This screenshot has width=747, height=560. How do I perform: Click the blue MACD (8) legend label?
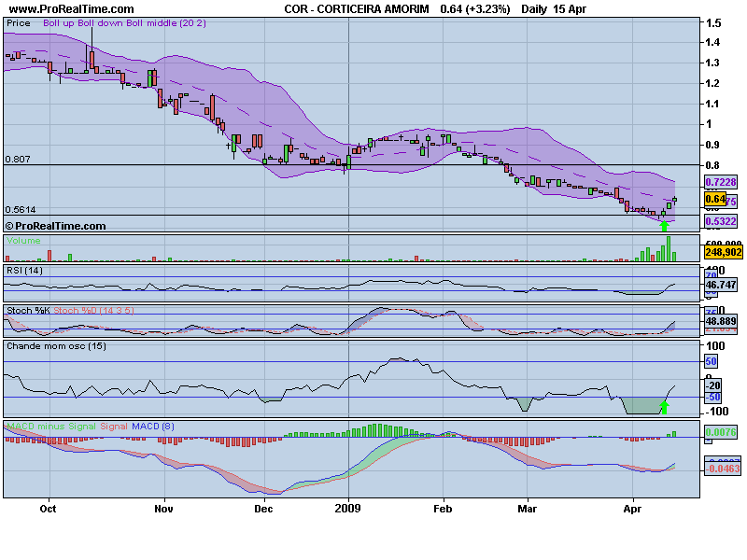pos(153,427)
